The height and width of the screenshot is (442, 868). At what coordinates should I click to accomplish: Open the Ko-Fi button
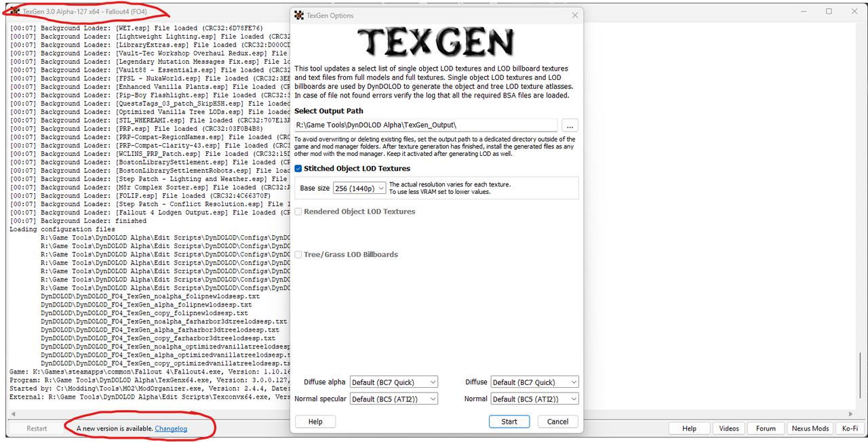tap(850, 428)
